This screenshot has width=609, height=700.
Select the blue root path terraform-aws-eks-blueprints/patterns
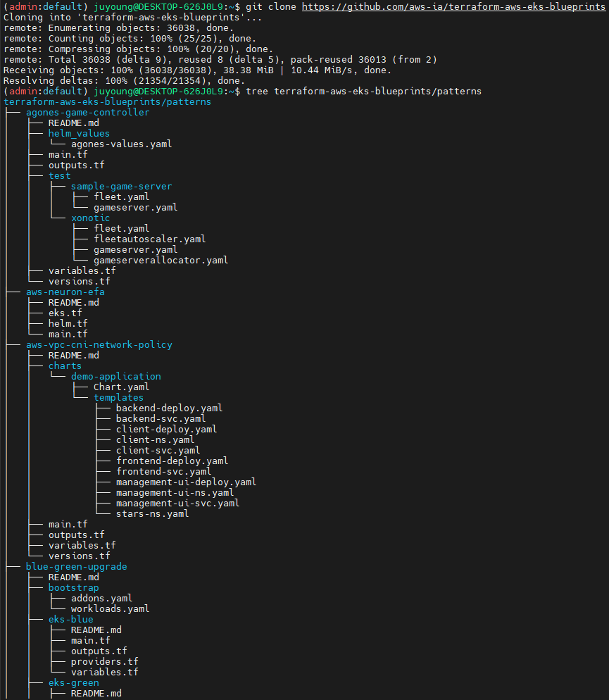pyautogui.click(x=108, y=102)
